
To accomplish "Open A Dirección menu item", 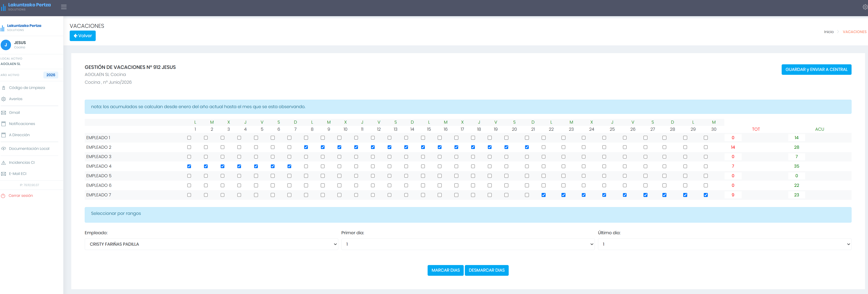I will point(19,135).
